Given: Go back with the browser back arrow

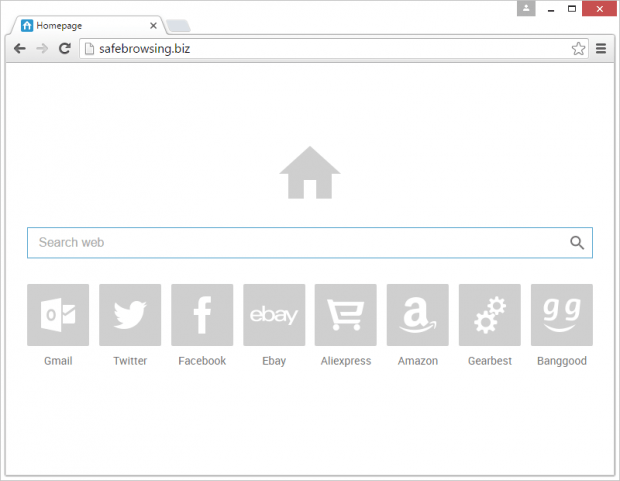Looking at the screenshot, I should [x=19, y=49].
